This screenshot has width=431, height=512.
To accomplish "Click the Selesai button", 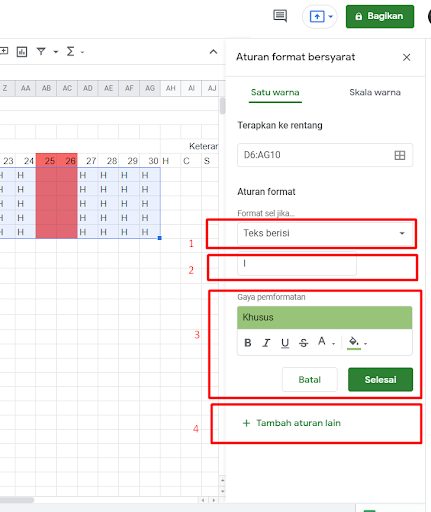I will tap(380, 379).
